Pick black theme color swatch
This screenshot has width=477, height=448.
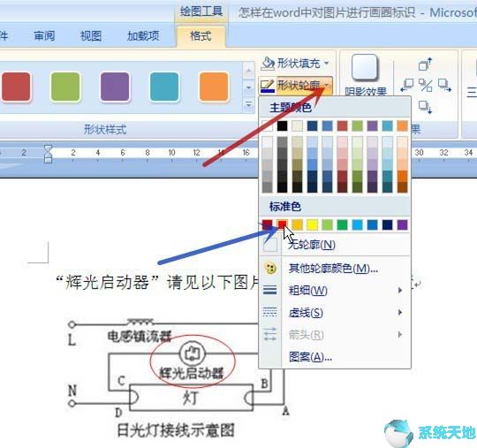[x=282, y=125]
